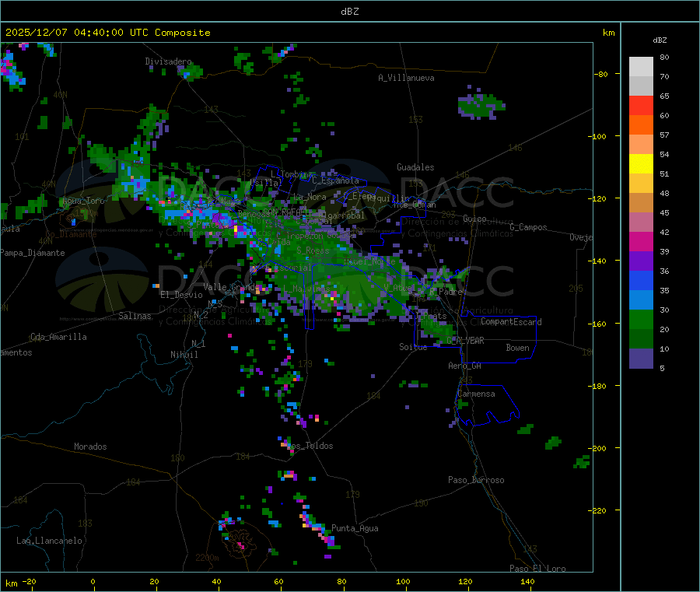Select the Salinas location label

tap(135, 316)
